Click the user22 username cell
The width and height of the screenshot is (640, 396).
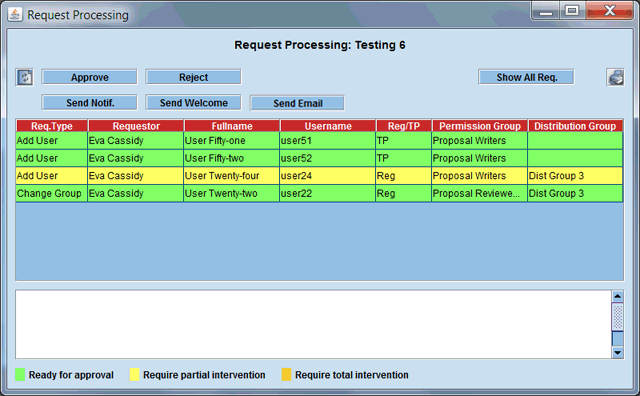point(327,193)
